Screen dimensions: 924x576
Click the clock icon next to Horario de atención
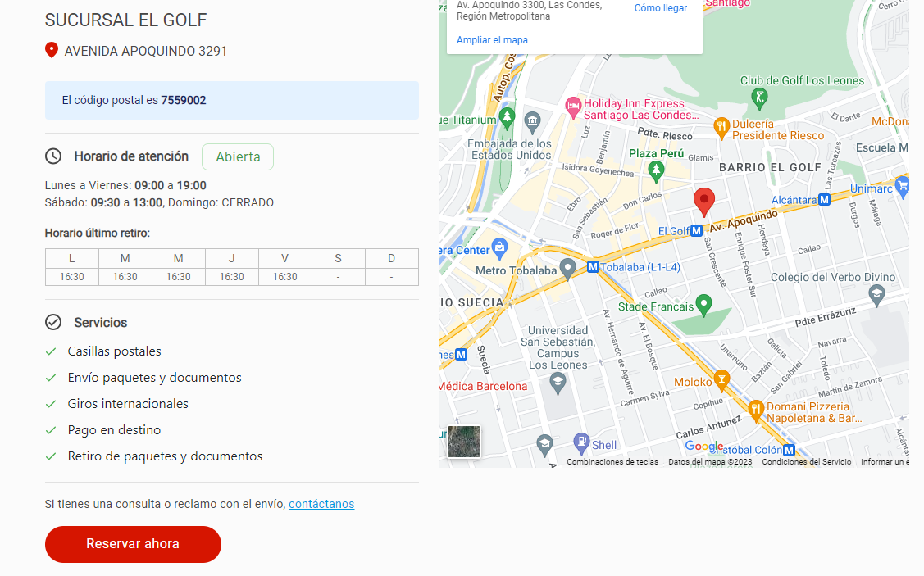coord(53,156)
